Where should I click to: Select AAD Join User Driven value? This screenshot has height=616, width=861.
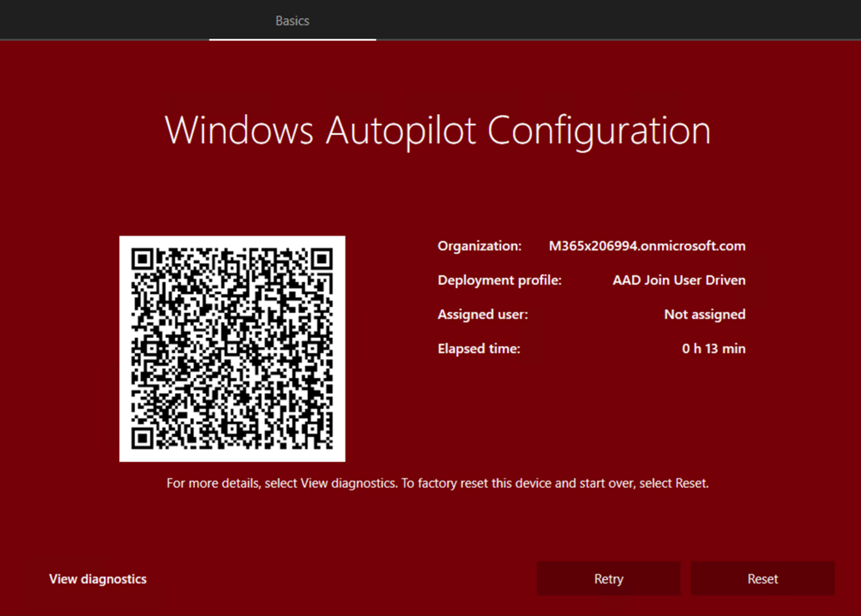tap(679, 280)
